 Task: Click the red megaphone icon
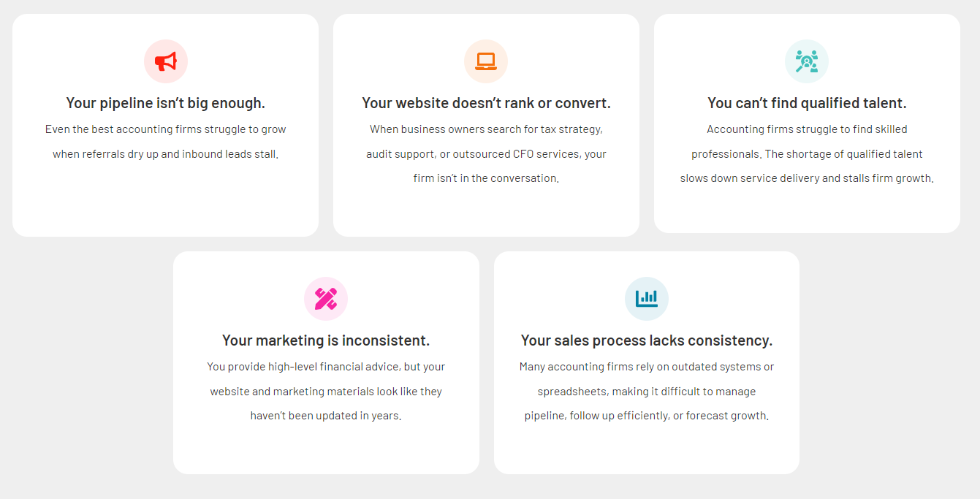(166, 61)
